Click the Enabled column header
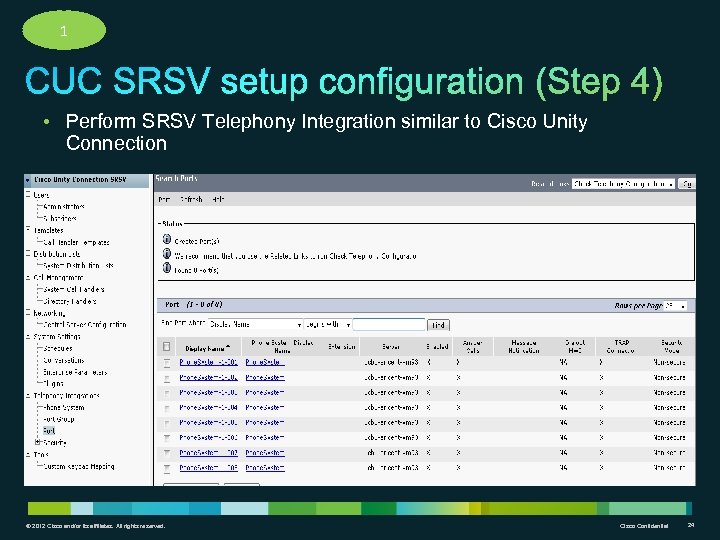The height and width of the screenshot is (540, 720). 437,347
